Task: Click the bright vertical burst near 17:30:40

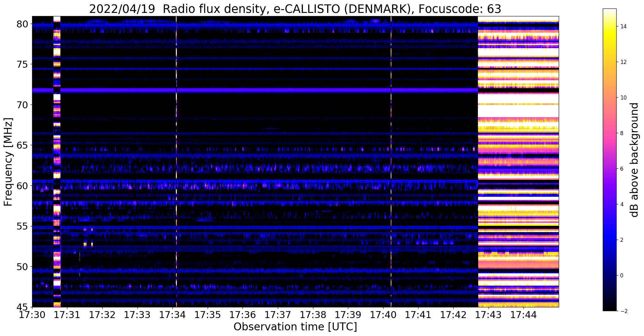Action: pos(57,162)
